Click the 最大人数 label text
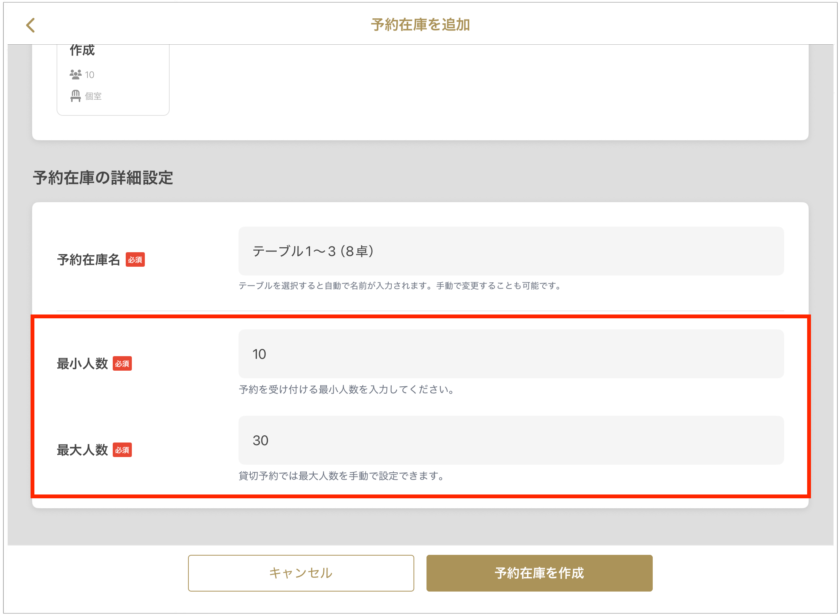 82,450
